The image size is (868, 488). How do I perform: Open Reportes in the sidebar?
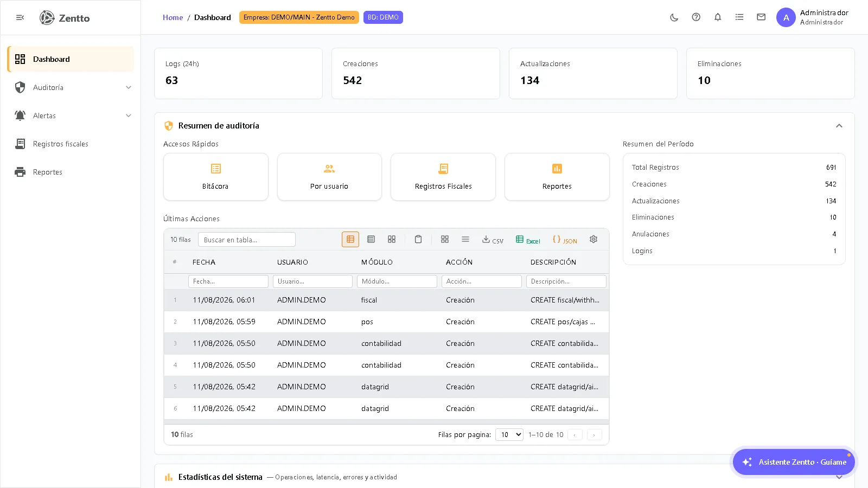click(x=71, y=172)
